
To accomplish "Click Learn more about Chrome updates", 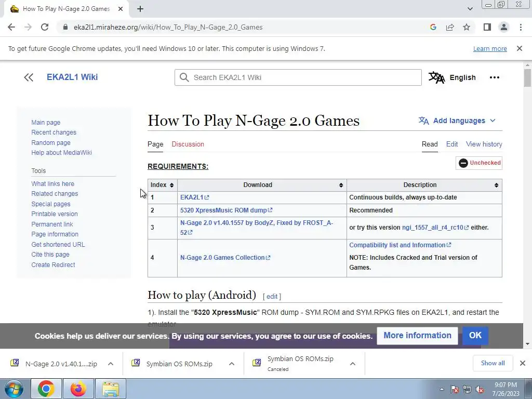I will tap(490, 49).
